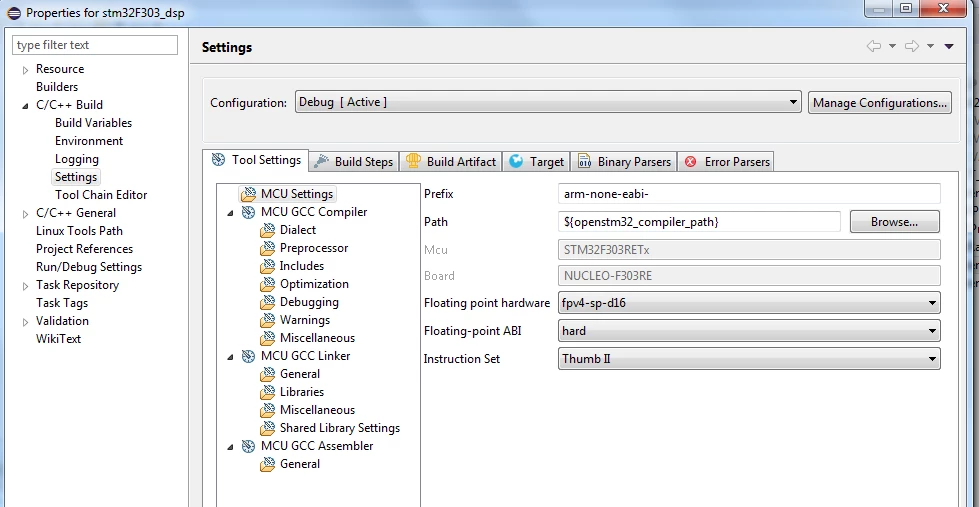979x507 pixels.
Task: Expand the C/C++ General tree node
Action: pyautogui.click(x=26, y=214)
